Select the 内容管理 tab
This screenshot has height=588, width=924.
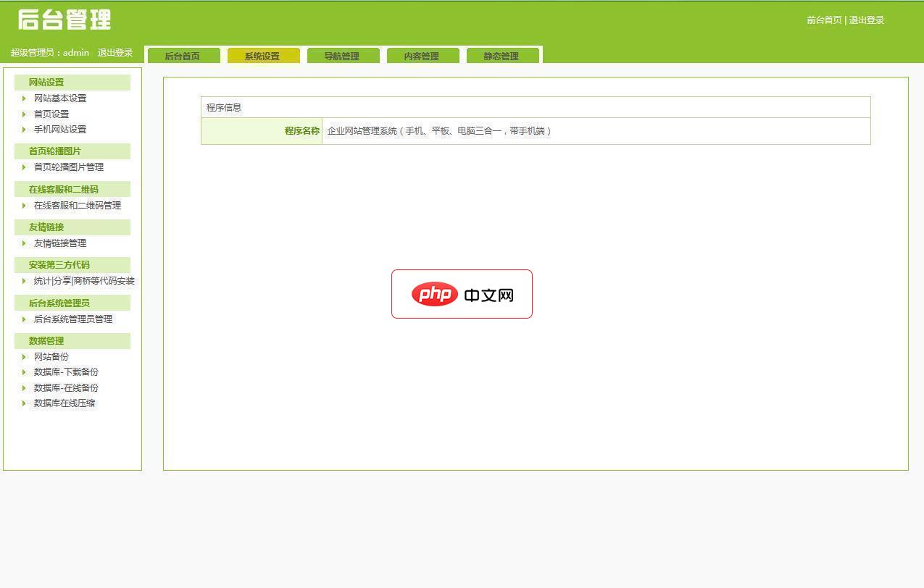pyautogui.click(x=422, y=56)
